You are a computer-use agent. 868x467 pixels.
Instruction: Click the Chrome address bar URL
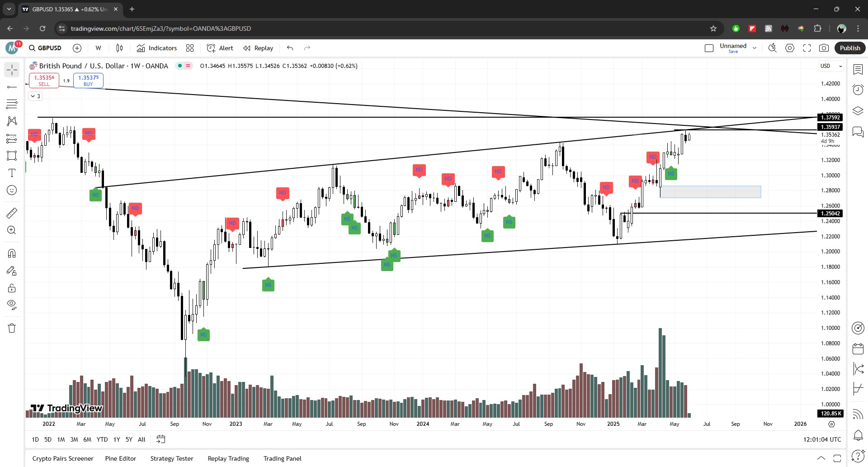[x=160, y=29]
